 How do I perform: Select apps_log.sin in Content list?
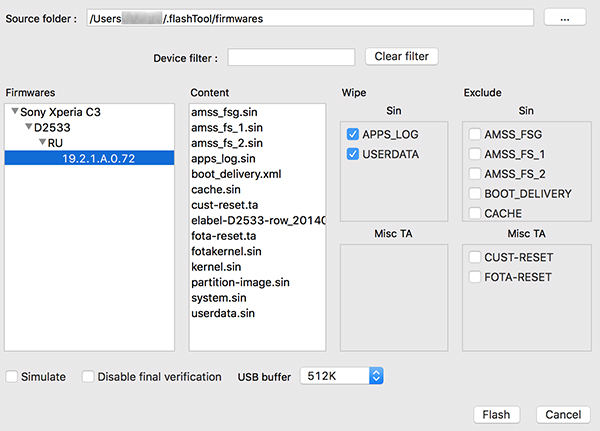tap(223, 158)
